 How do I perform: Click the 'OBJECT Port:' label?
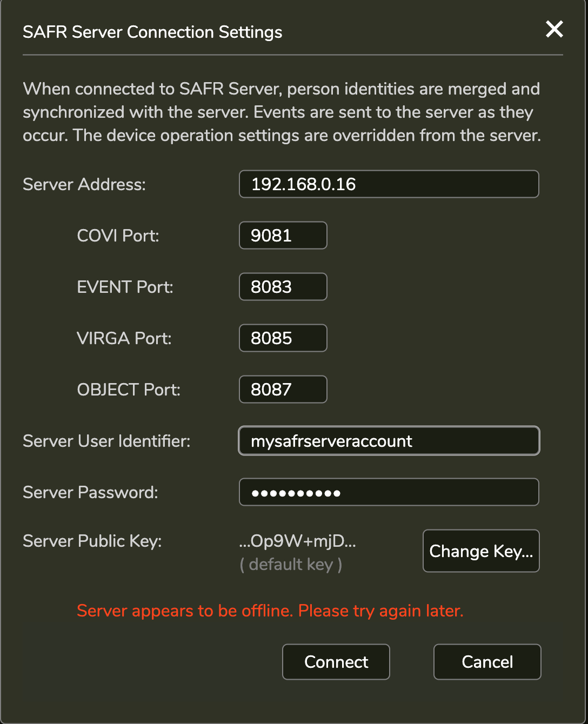point(129,390)
